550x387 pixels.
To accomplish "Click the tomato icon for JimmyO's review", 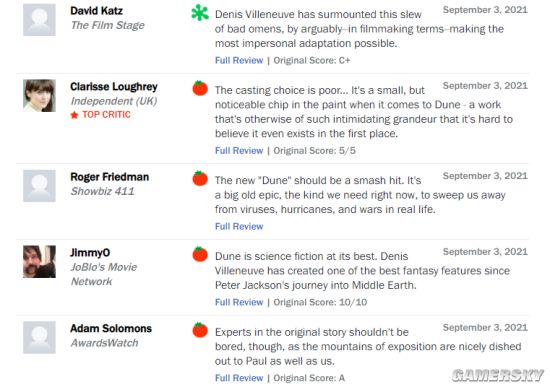I will [x=200, y=254].
